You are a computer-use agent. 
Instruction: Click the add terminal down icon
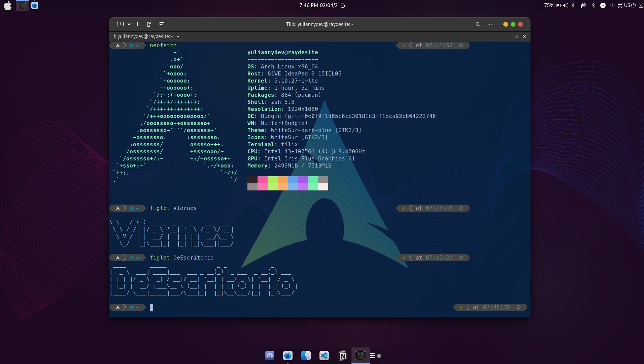click(162, 24)
